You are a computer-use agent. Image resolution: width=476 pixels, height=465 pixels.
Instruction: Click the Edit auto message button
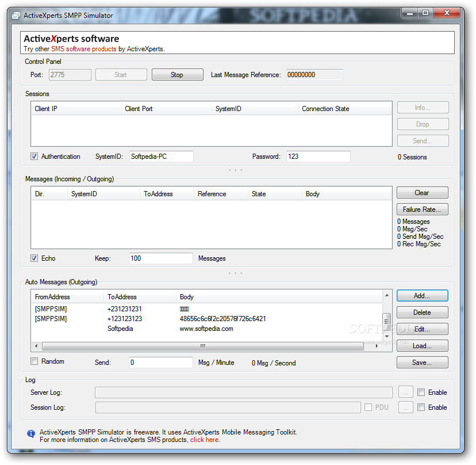point(423,329)
